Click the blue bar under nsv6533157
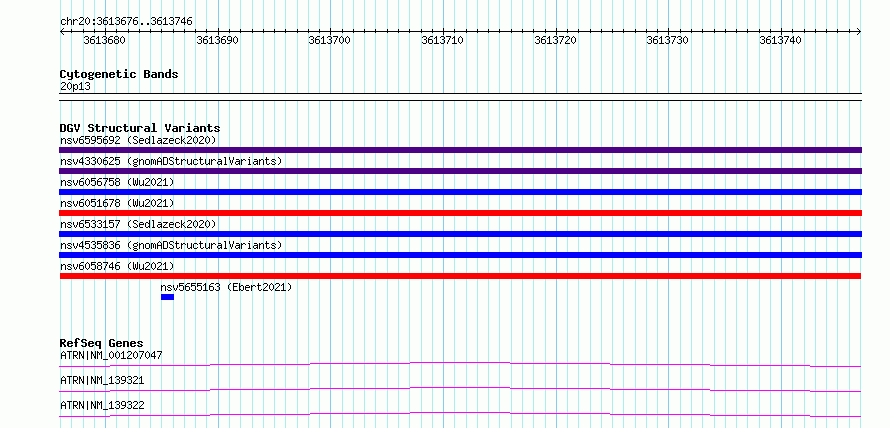Image resolution: width=890 pixels, height=428 pixels. (x=460, y=234)
